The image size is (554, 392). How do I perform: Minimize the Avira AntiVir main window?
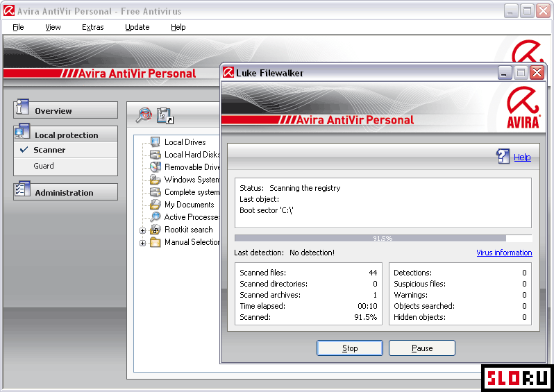[x=510, y=11]
